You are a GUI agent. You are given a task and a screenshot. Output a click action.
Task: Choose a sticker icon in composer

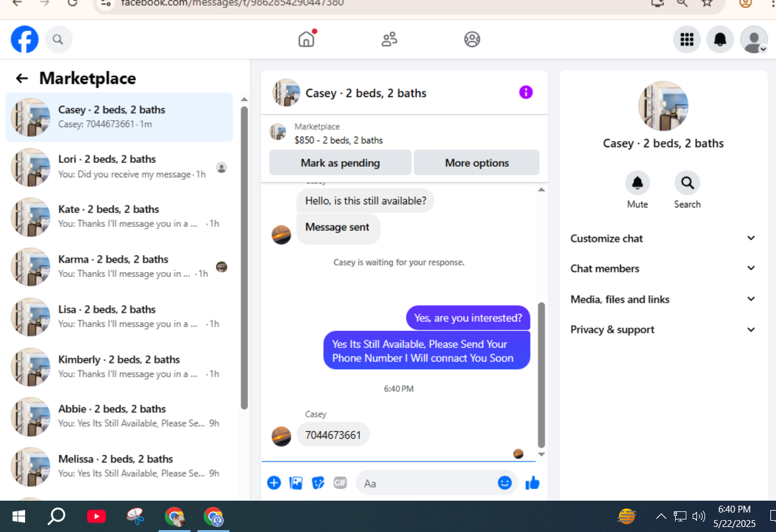coord(318,482)
